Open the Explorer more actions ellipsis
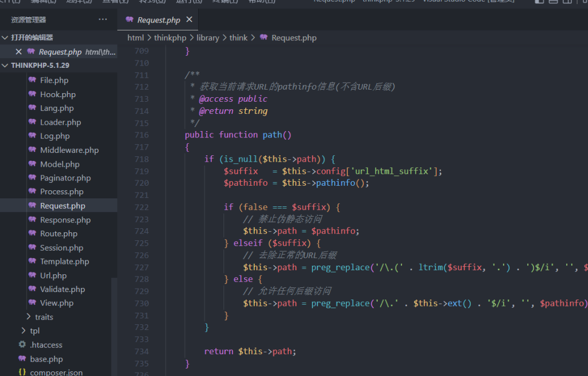Image resolution: width=588 pixels, height=376 pixels. click(x=103, y=20)
